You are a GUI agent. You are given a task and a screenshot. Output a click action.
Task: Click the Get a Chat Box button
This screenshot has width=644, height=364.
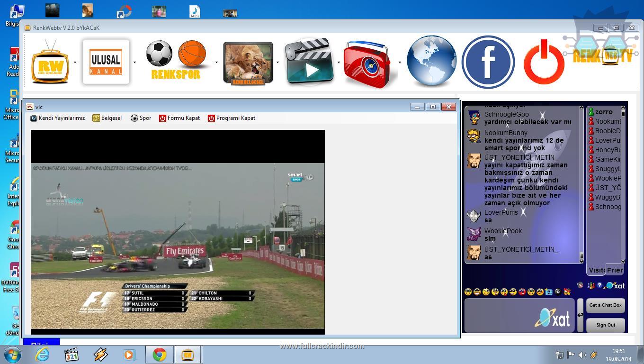pyautogui.click(x=606, y=305)
